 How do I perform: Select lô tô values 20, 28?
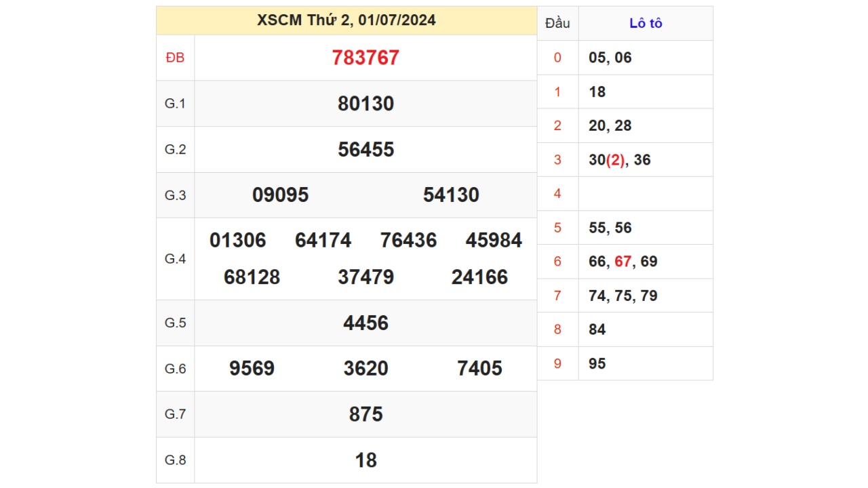pos(610,126)
